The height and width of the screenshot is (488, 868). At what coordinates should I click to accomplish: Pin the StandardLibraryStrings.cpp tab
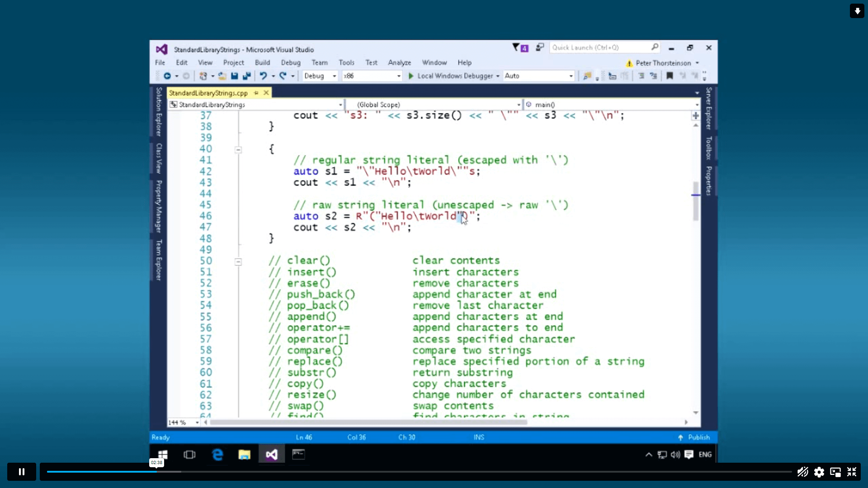click(256, 93)
